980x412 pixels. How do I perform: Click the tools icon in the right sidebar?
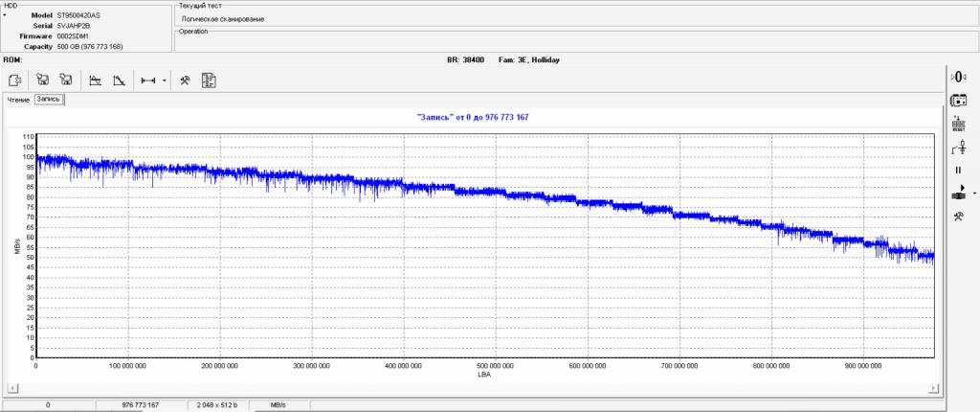click(957, 217)
